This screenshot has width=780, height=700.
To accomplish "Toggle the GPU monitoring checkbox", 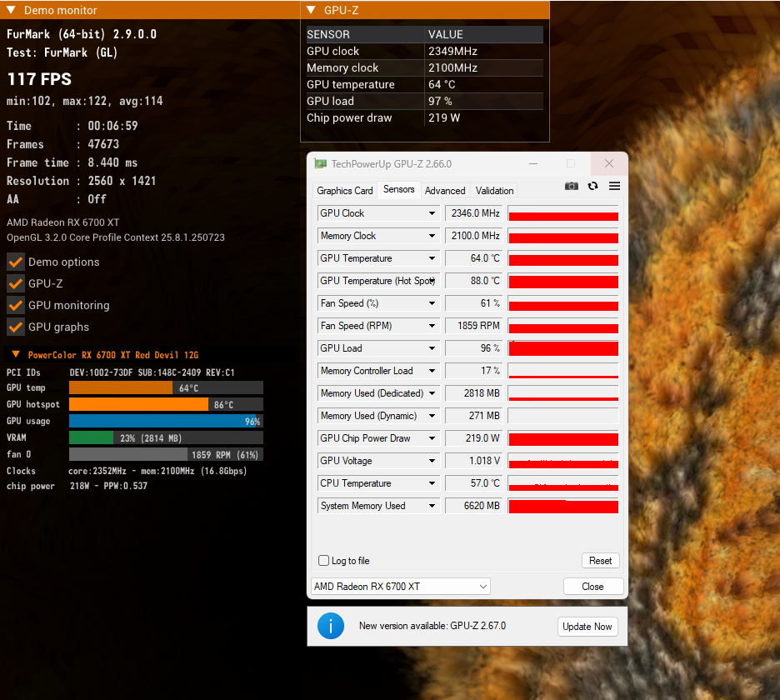I will pos(16,305).
